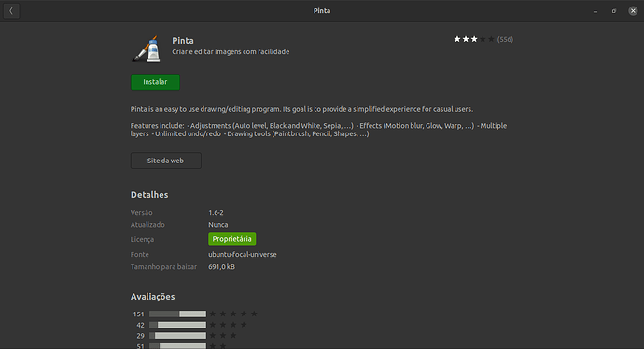Click the five stars icon row in Avaliações
This screenshot has height=349, width=644.
(233, 314)
